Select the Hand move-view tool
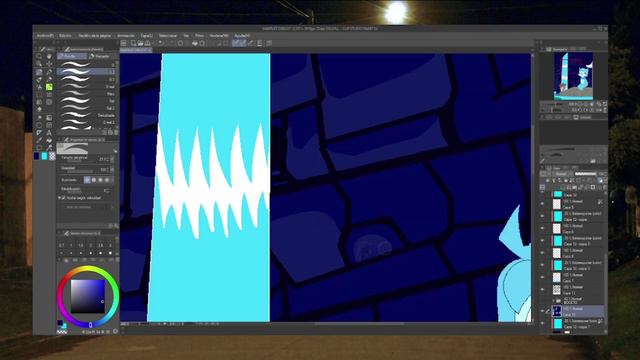 49,56
